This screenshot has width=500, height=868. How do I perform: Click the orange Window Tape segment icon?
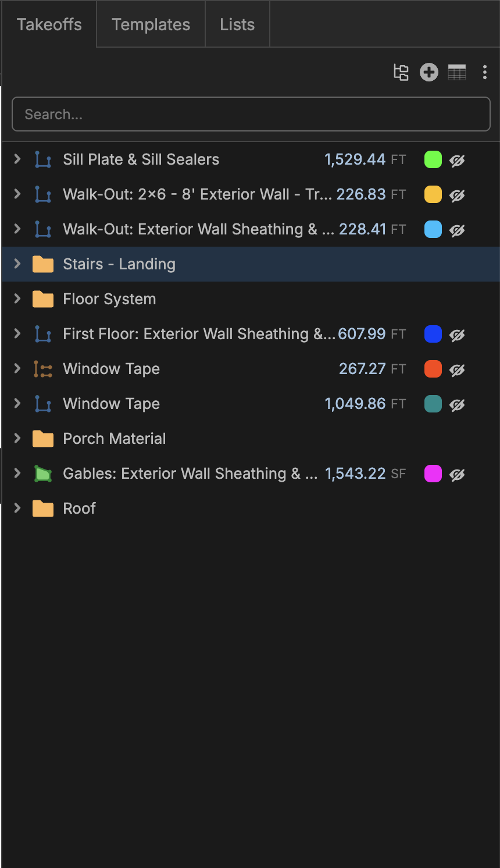tap(43, 369)
